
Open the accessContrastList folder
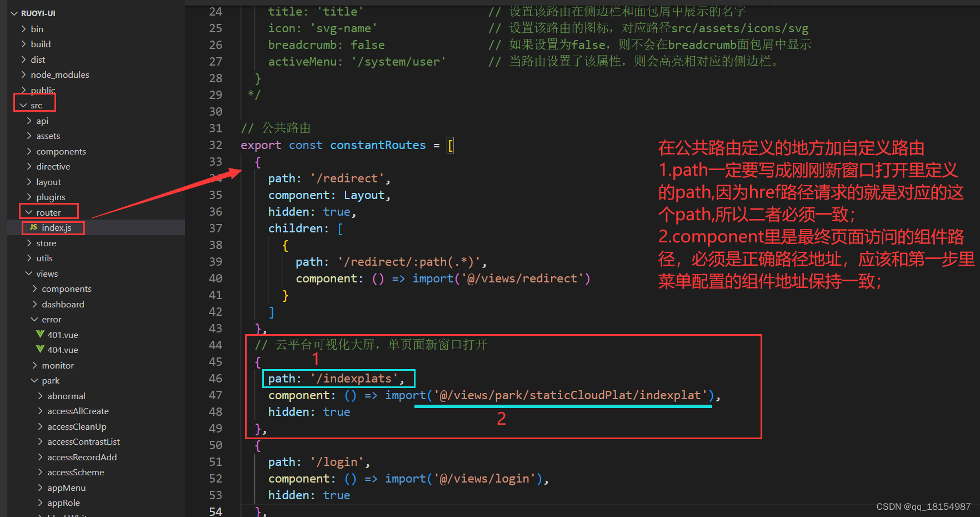[x=83, y=441]
